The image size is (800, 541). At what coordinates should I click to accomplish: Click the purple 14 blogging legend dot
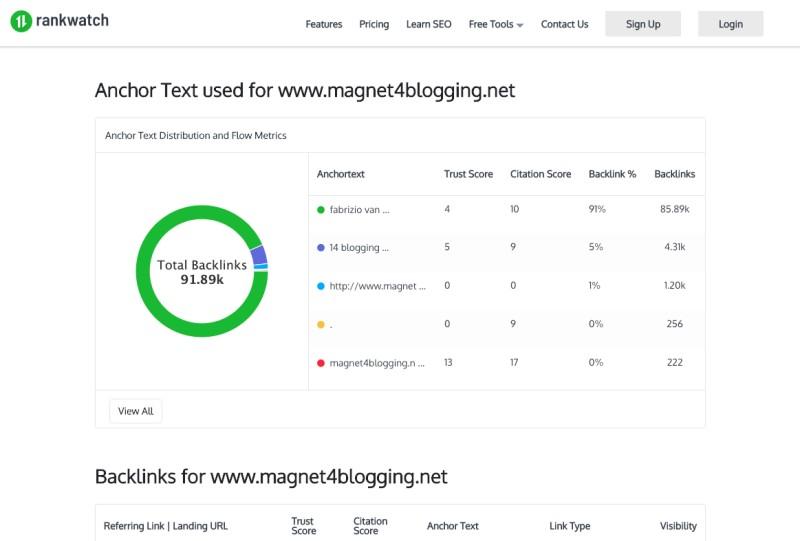click(x=321, y=248)
